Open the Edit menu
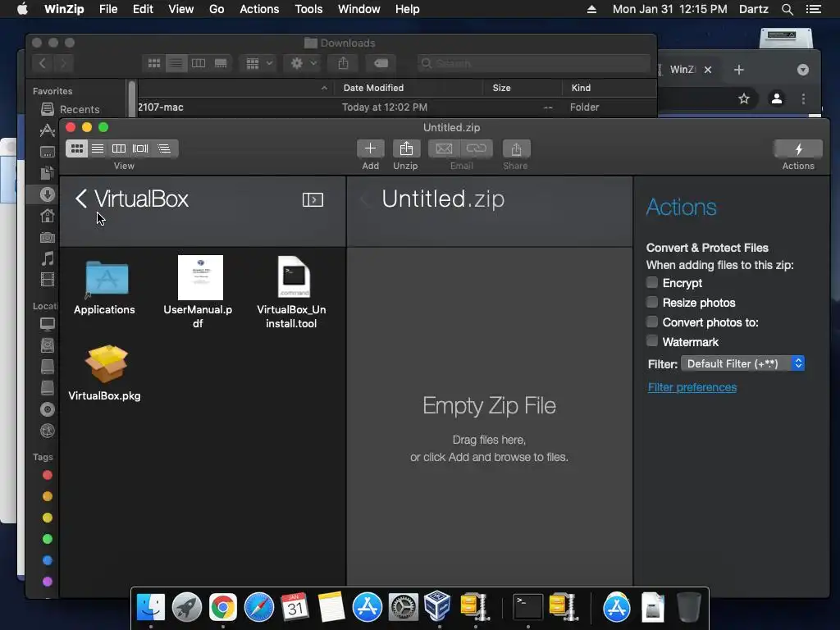This screenshot has height=630, width=840. [143, 9]
